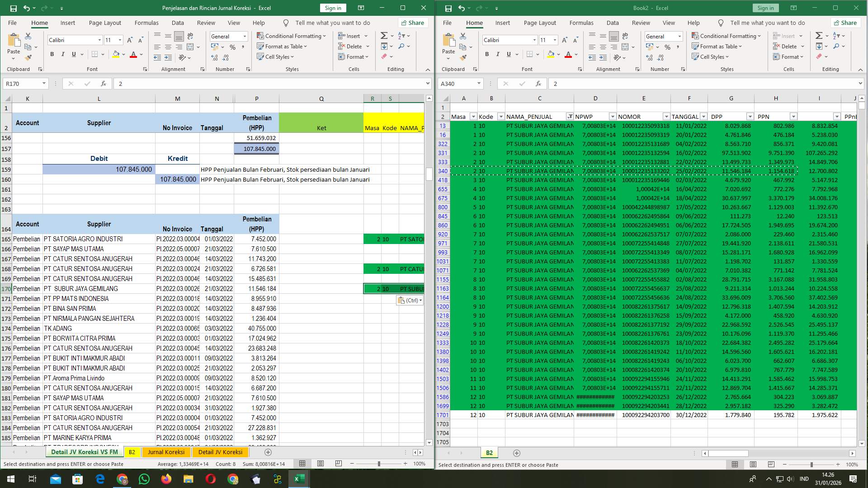
Task: Toggle italic formatting
Action: pos(63,54)
